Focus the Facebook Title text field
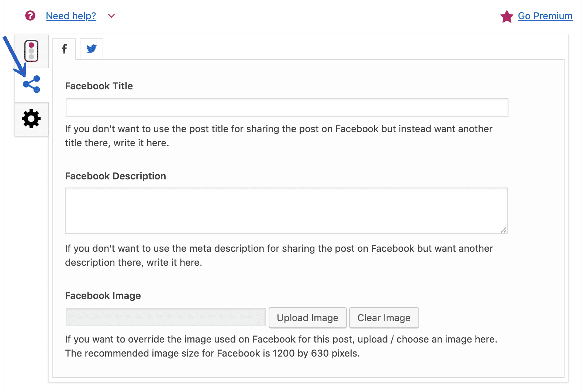Image resolution: width=583 pixels, height=392 pixels. (287, 107)
